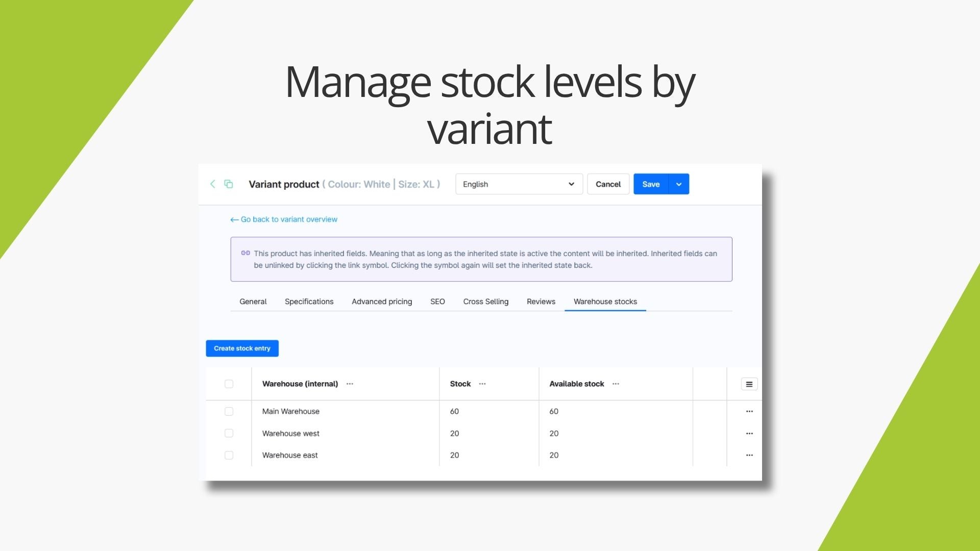Image resolution: width=980 pixels, height=551 pixels.
Task: Open Warehouse (internal) column options dots
Action: point(350,384)
